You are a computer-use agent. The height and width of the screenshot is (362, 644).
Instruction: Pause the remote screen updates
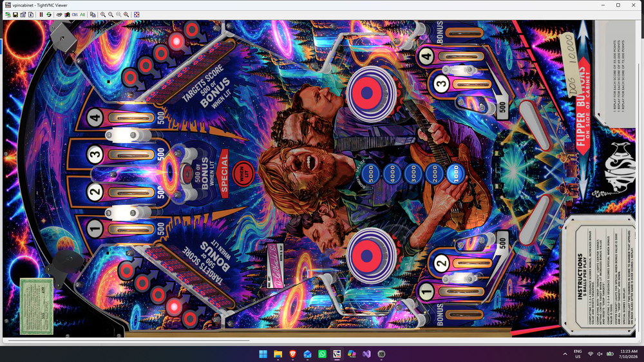41,14
